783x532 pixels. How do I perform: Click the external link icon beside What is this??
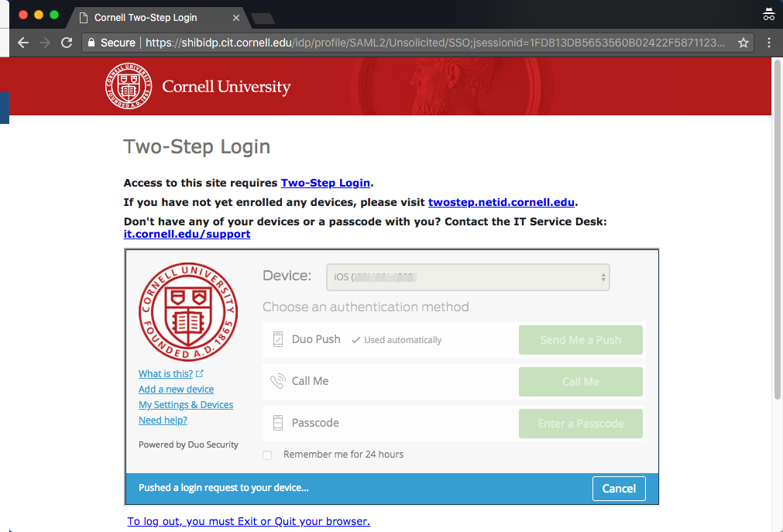point(199,373)
